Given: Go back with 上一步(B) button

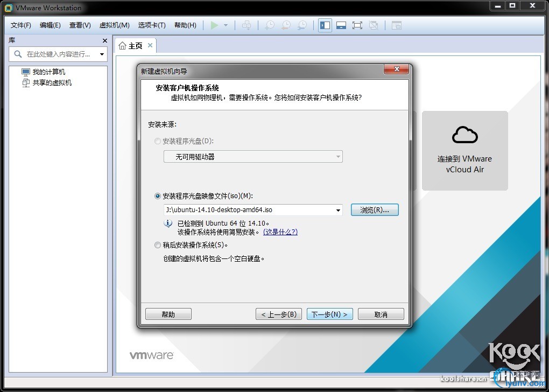Looking at the screenshot, I should pos(279,314).
